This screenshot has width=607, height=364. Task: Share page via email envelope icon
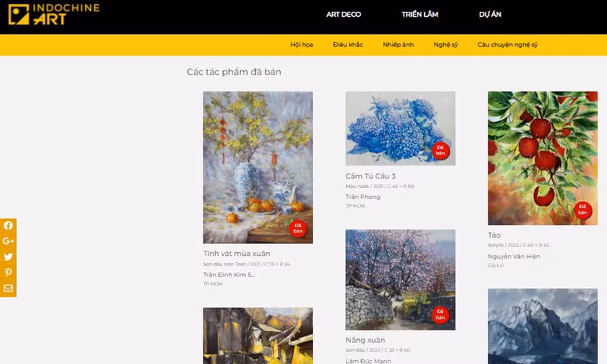[8, 289]
